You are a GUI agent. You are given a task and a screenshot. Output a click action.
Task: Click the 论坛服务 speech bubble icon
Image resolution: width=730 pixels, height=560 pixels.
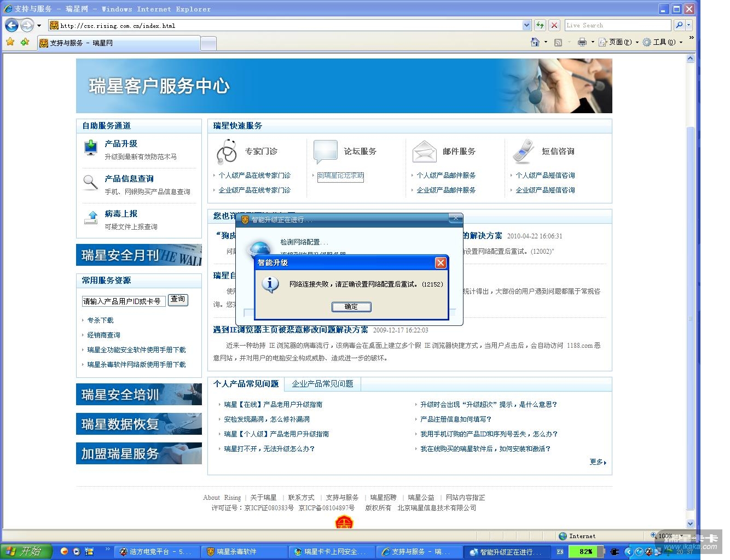[x=326, y=151]
